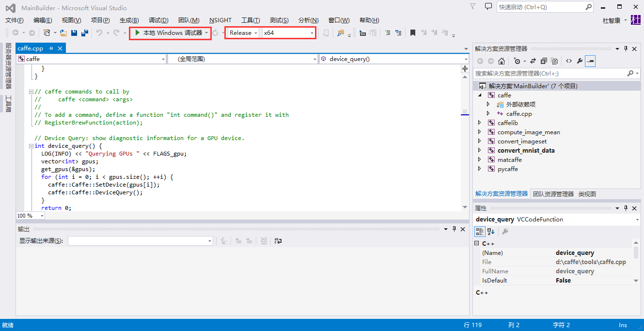Open the 调试(D) menu
Viewport: 644px width, 331px height.
coord(158,20)
